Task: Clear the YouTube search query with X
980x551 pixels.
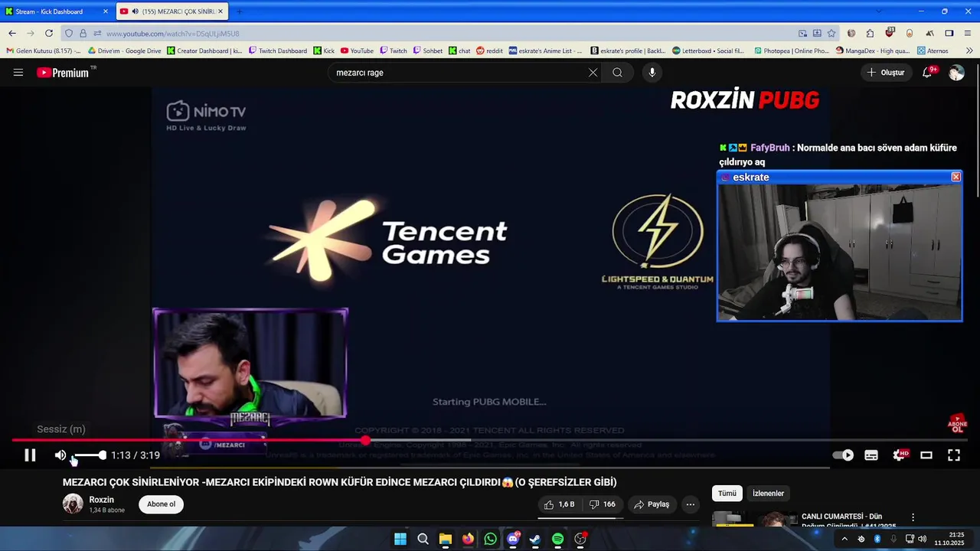Action: (x=593, y=73)
